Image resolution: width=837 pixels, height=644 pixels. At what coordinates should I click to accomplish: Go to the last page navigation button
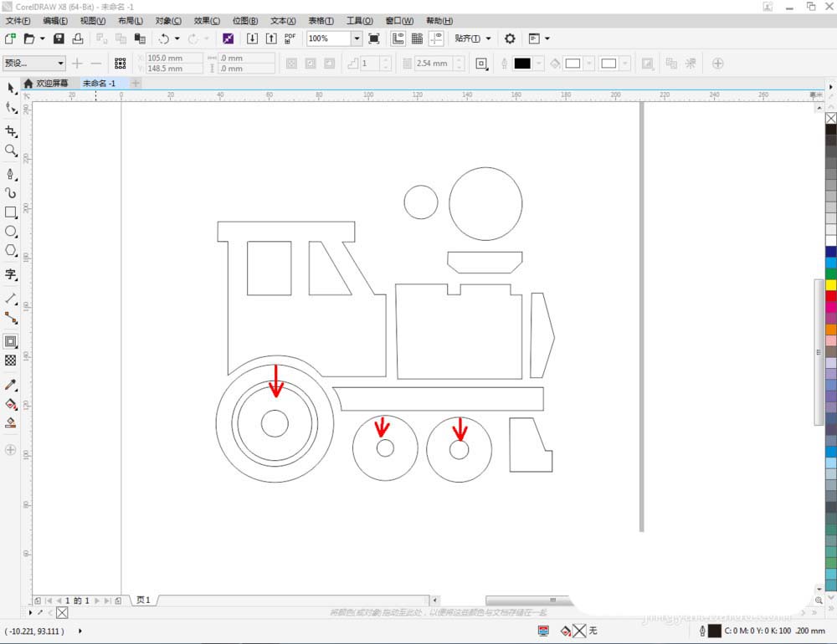(107, 601)
